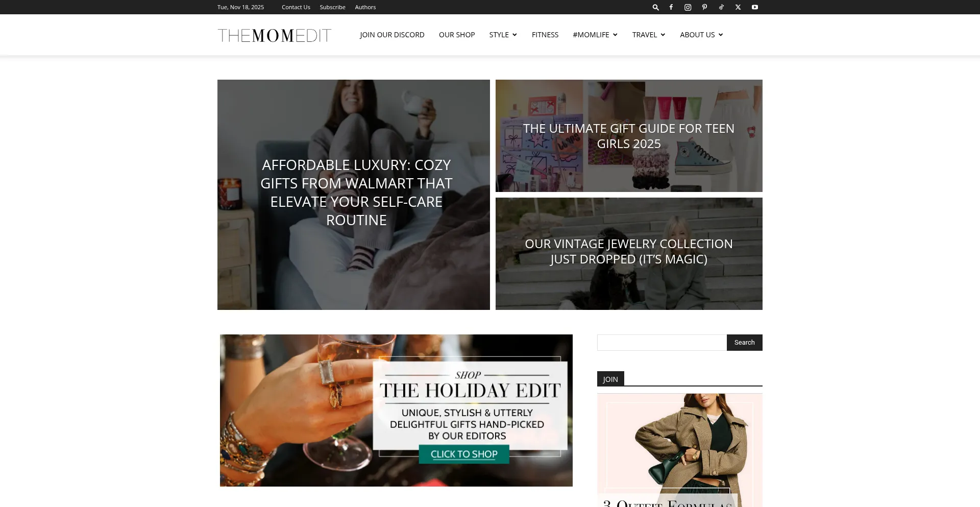This screenshot has height=507, width=980.
Task: Visit the Facebook page icon
Action: [x=671, y=7]
